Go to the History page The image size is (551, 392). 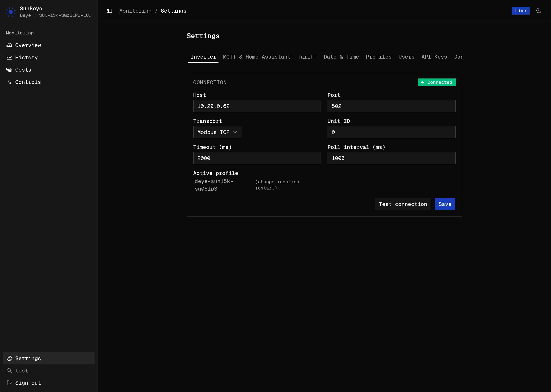pos(49,57)
